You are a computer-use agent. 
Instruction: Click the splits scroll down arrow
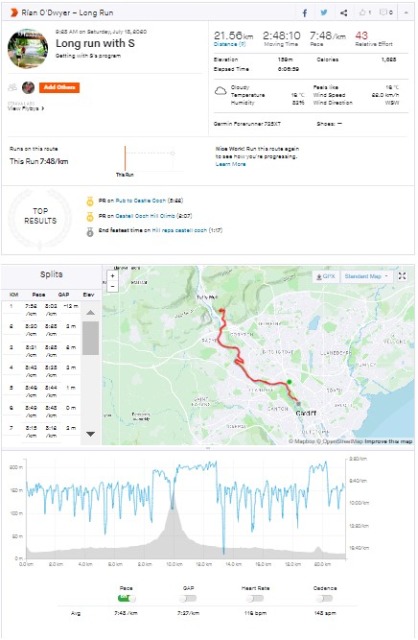point(91,434)
